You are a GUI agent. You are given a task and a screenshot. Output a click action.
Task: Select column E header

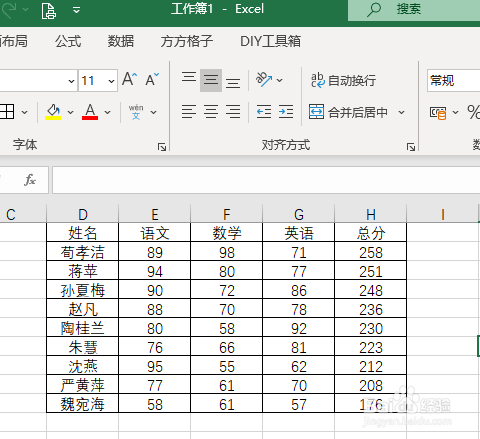click(x=155, y=214)
